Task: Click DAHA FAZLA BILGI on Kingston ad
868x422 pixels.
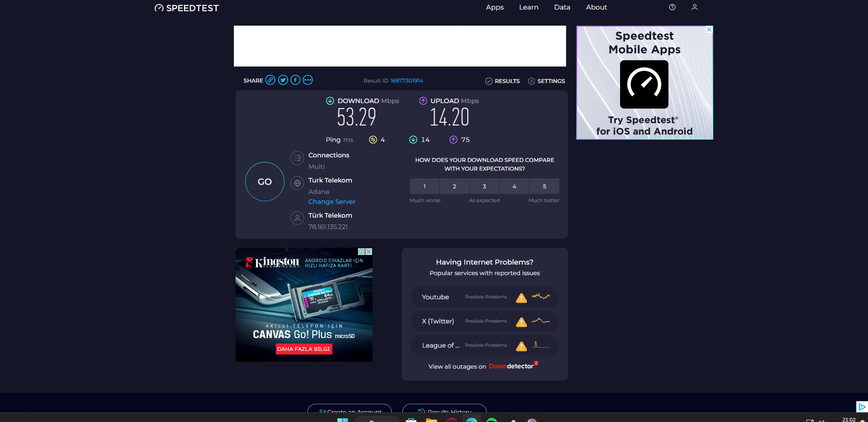Action: tap(304, 349)
